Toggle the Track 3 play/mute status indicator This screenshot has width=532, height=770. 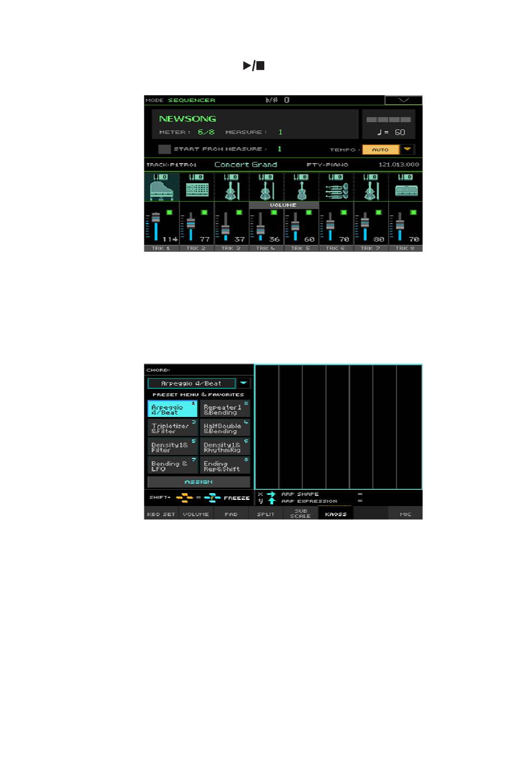[239, 212]
